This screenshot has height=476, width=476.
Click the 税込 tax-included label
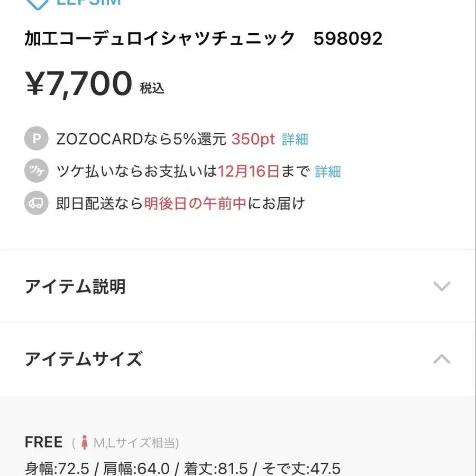pyautogui.click(x=152, y=88)
